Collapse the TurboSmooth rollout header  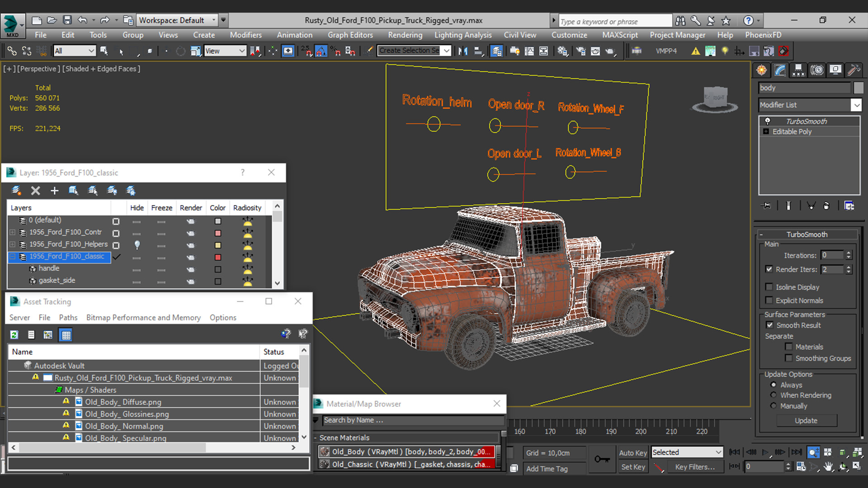pyautogui.click(x=807, y=234)
